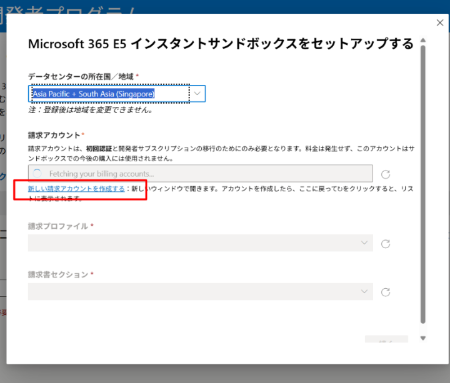Select the Asia Pacific South Asia (Singapore) field
The width and height of the screenshot is (450, 383).
pyautogui.click(x=117, y=94)
